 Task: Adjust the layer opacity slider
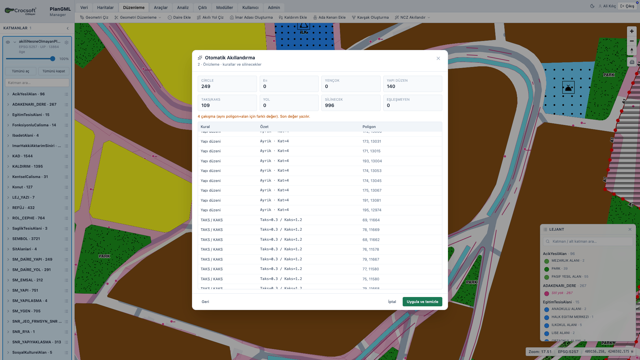tap(31, 59)
